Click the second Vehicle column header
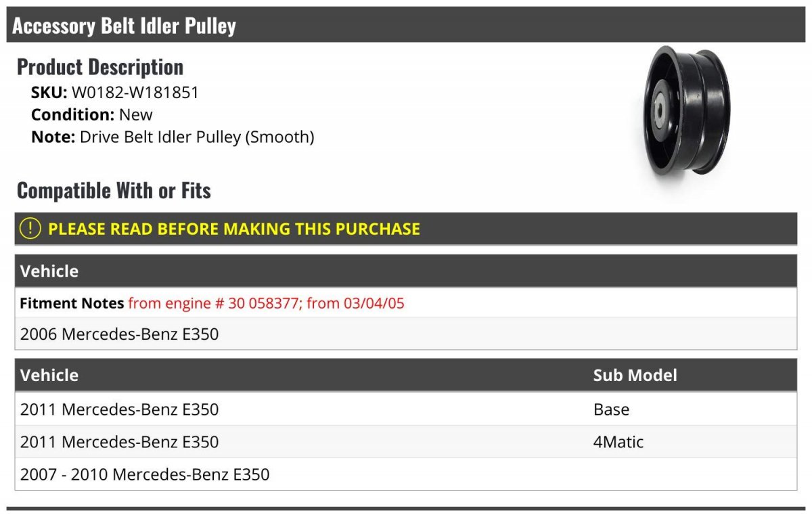This screenshot has height=517, width=812. tap(49, 376)
